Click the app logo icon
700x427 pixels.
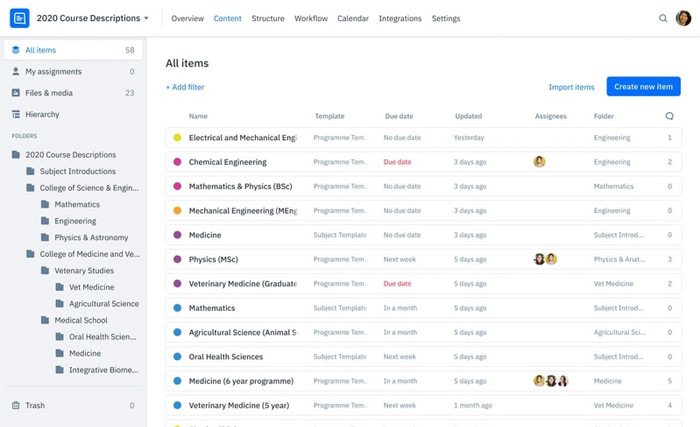click(18, 18)
